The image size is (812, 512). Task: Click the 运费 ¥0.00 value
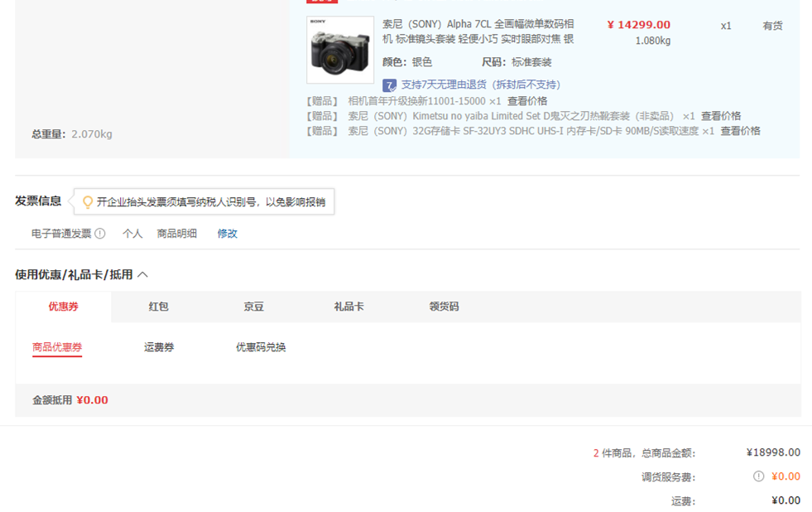pos(786,500)
